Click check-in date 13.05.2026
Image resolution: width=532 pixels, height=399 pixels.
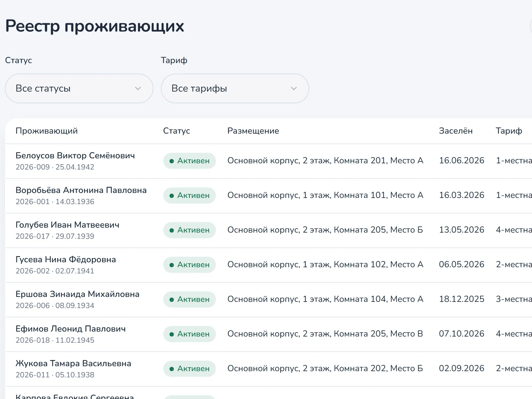[462, 230]
